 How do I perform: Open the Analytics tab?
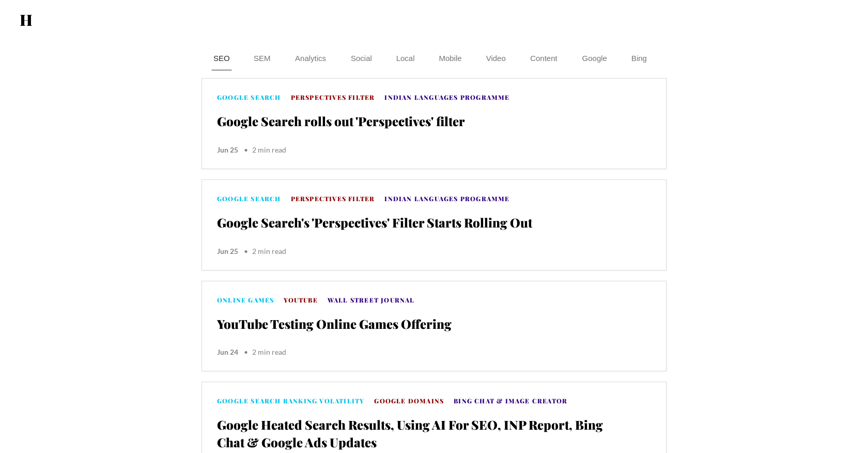click(311, 58)
